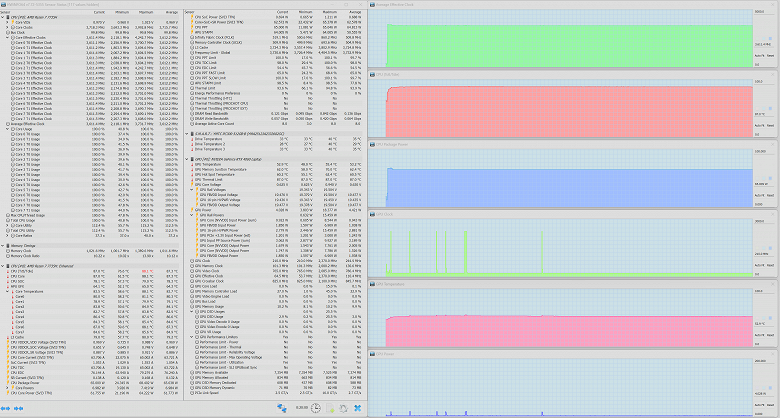Viewport: 780px width, 418px height.
Task: Expand the Core Clocks row
Action: coord(7,27)
